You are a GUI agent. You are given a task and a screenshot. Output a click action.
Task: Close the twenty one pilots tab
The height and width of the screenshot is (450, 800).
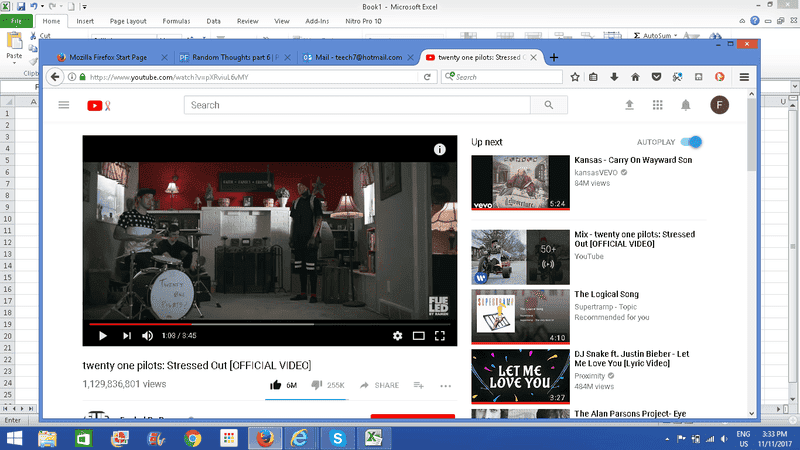pos(533,57)
